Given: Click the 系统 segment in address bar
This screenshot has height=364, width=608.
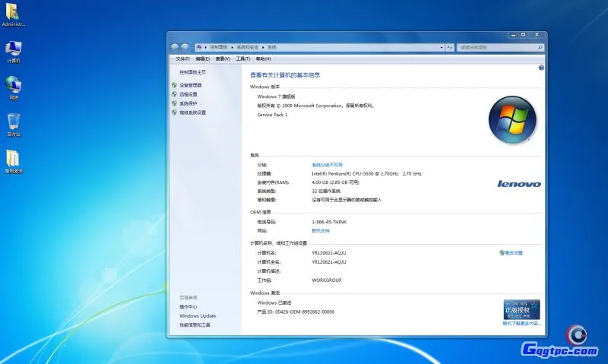Looking at the screenshot, I should pyautogui.click(x=272, y=47).
